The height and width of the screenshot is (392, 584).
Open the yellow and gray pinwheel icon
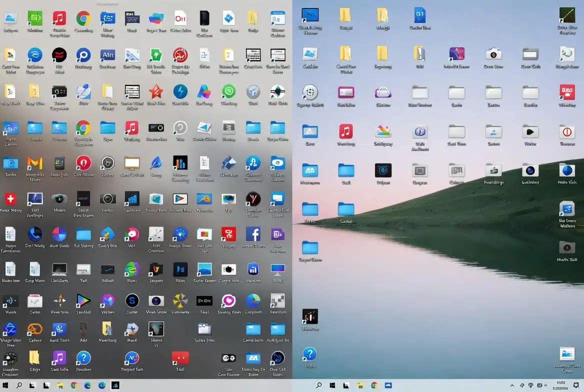tap(180, 300)
